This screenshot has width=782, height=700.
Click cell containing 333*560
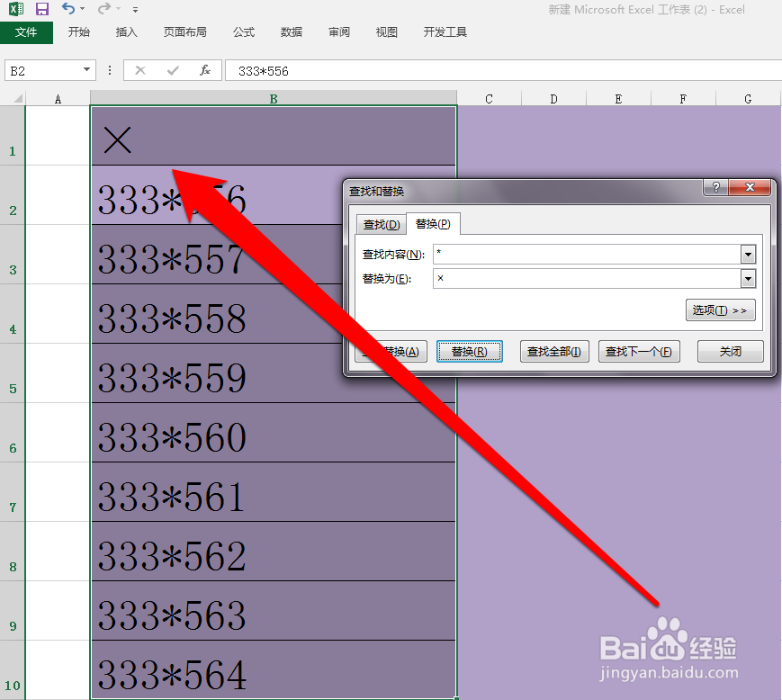pos(274,432)
